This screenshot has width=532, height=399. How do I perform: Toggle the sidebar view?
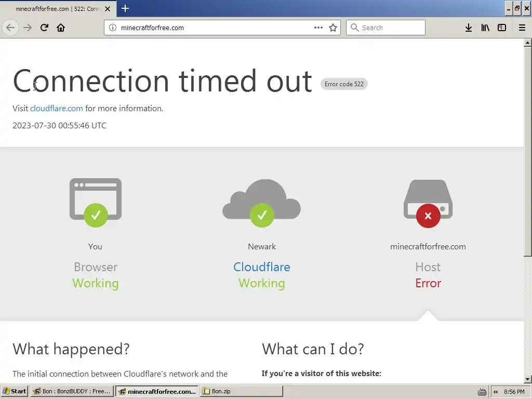(x=502, y=28)
